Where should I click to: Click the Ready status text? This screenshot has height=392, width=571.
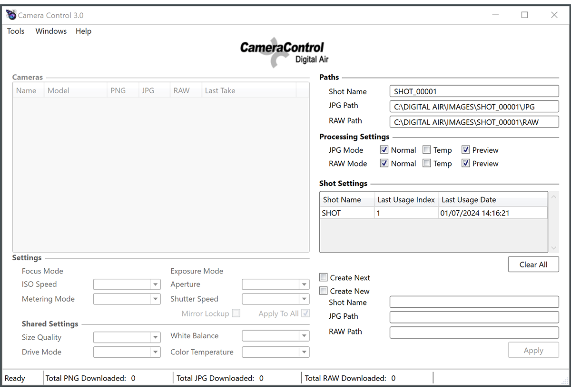pos(15,378)
